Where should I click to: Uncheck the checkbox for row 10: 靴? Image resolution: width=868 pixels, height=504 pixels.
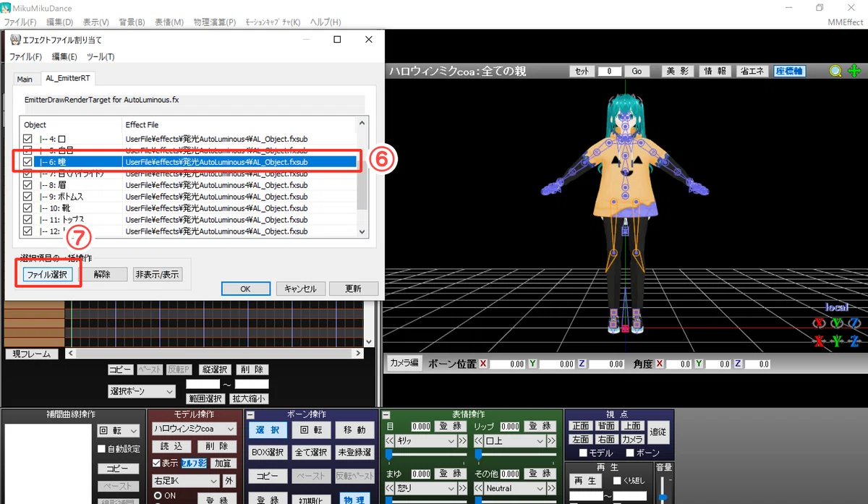click(27, 208)
